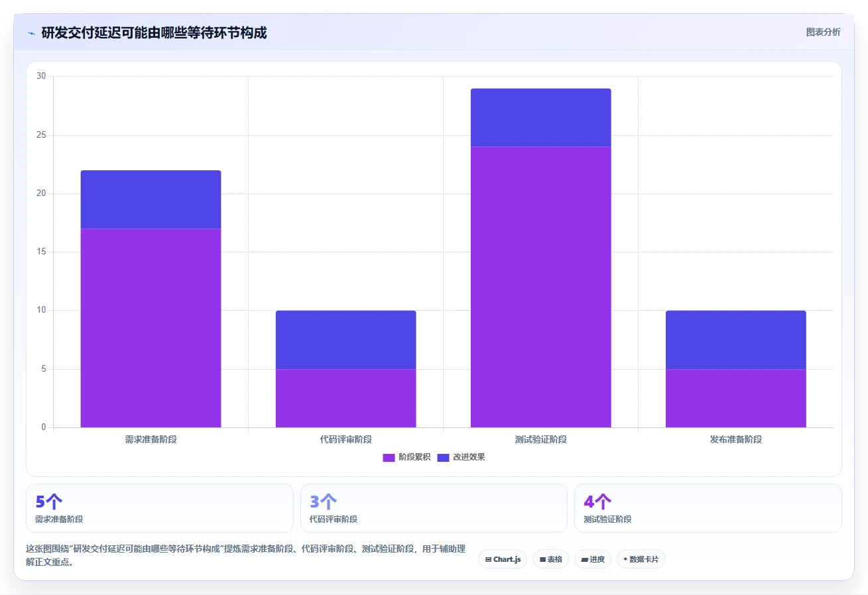Click the purple 阶段累积 bar for 需求准备阶段

click(151, 328)
